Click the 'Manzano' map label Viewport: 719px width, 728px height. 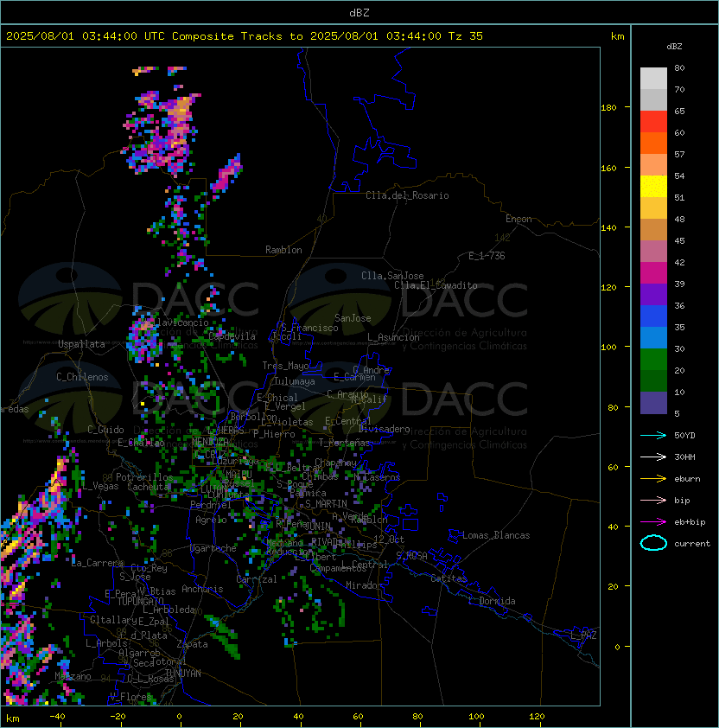point(73,676)
